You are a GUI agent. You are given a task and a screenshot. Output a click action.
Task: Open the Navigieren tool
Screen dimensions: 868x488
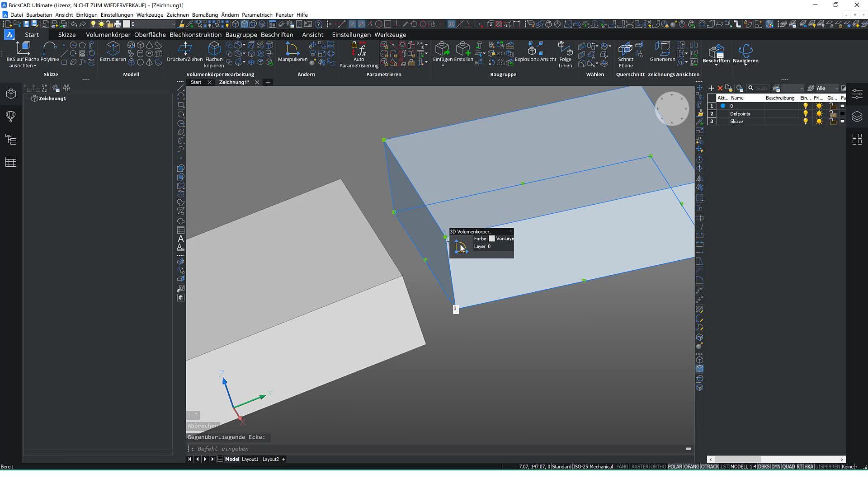[745, 53]
